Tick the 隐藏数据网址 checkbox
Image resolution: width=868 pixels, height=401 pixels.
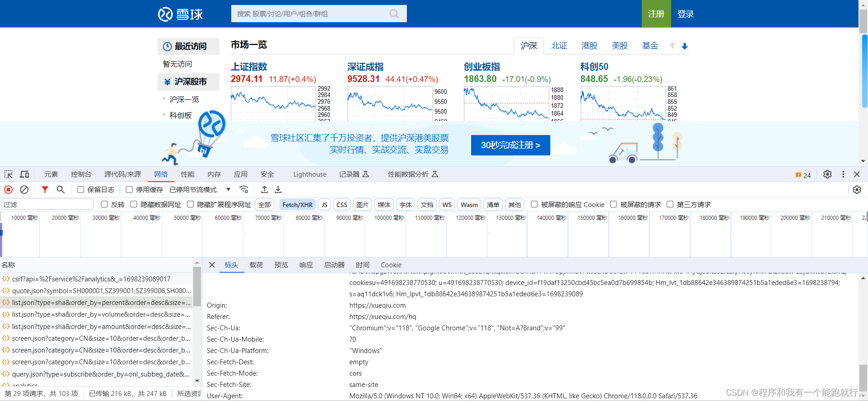(x=134, y=204)
